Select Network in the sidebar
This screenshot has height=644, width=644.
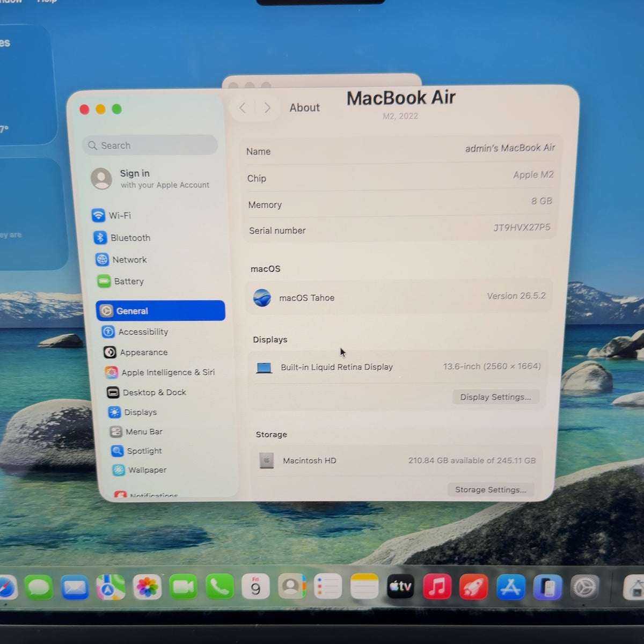tap(121, 260)
